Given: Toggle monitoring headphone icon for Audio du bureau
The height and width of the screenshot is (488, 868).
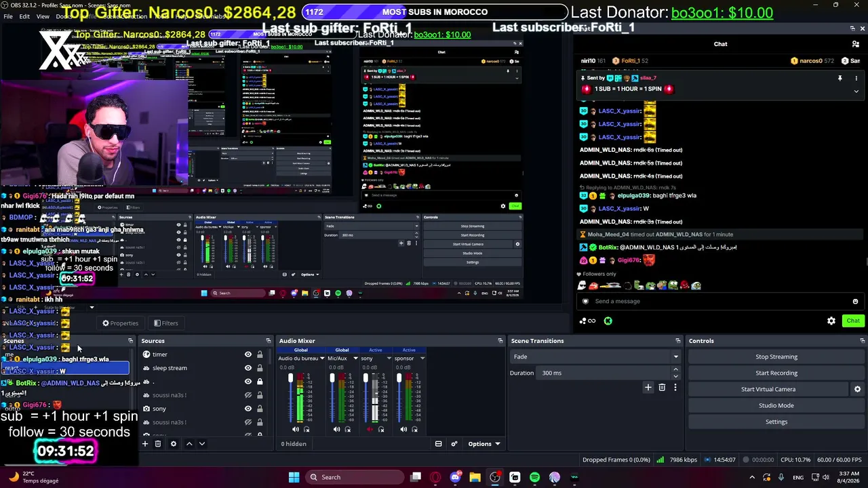Looking at the screenshot, I should [x=307, y=429].
